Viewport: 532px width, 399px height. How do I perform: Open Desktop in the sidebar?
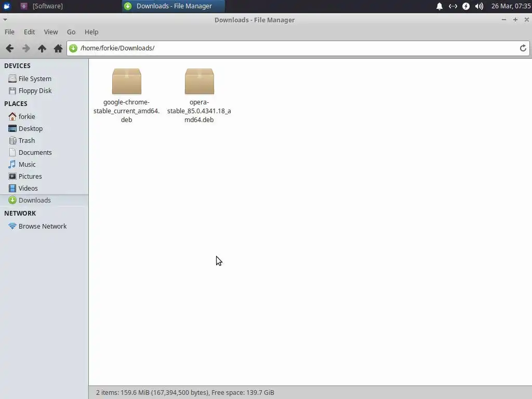tap(44, 129)
